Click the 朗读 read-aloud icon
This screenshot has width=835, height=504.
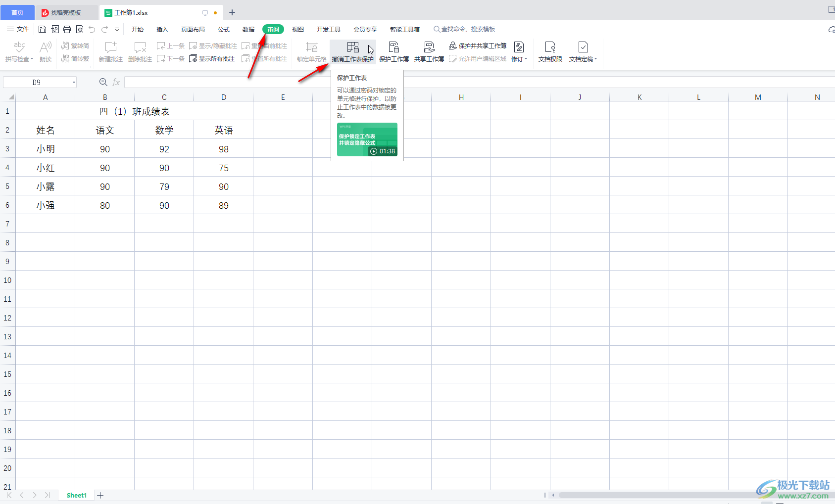pos(46,52)
